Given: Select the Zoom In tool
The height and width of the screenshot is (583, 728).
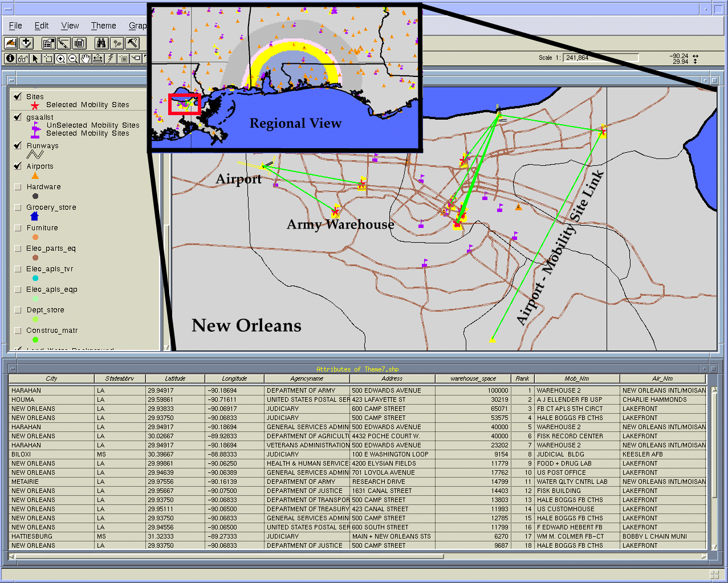Looking at the screenshot, I should click(60, 58).
